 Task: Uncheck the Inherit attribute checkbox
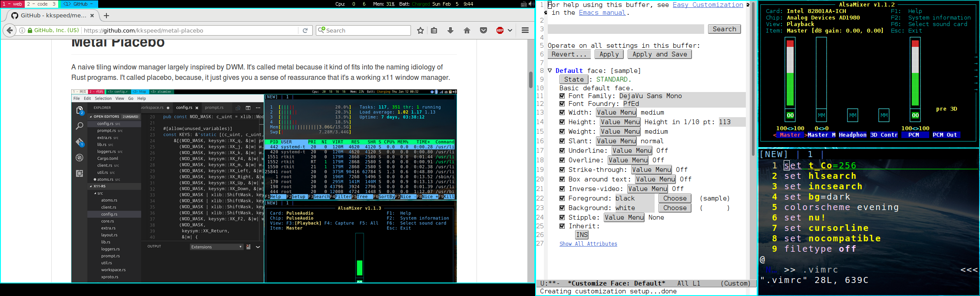tap(562, 226)
